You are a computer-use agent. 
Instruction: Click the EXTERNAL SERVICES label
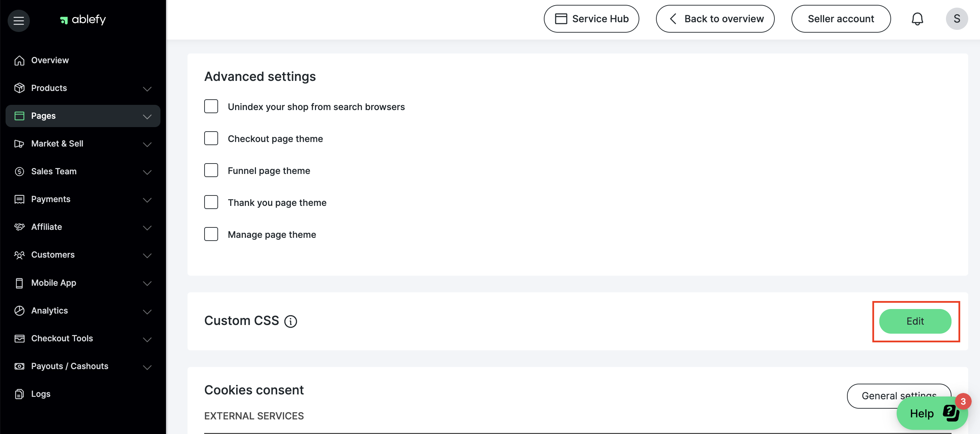pyautogui.click(x=254, y=416)
